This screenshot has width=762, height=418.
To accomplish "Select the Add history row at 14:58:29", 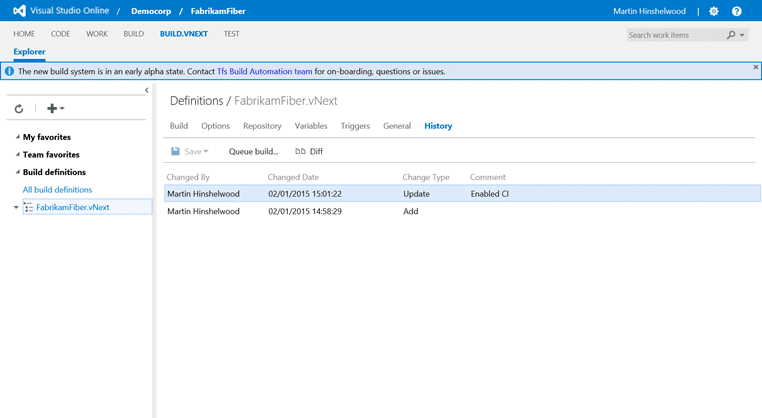I will [462, 211].
